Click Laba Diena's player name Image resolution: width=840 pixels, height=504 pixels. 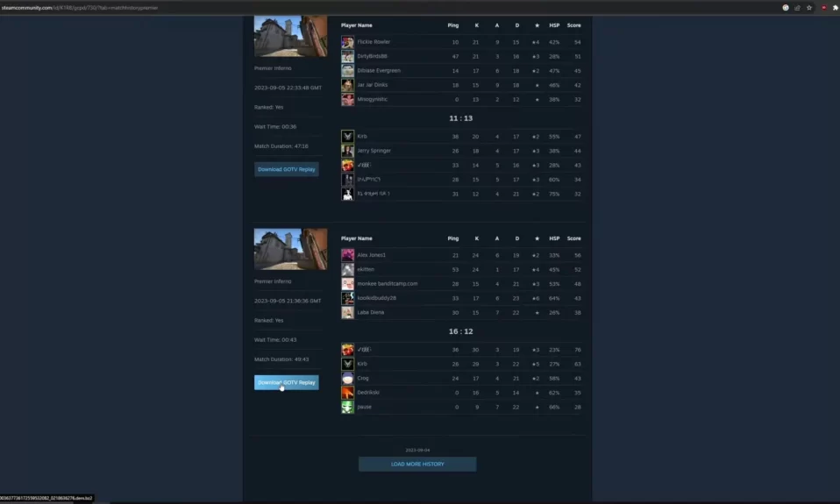tap(371, 313)
